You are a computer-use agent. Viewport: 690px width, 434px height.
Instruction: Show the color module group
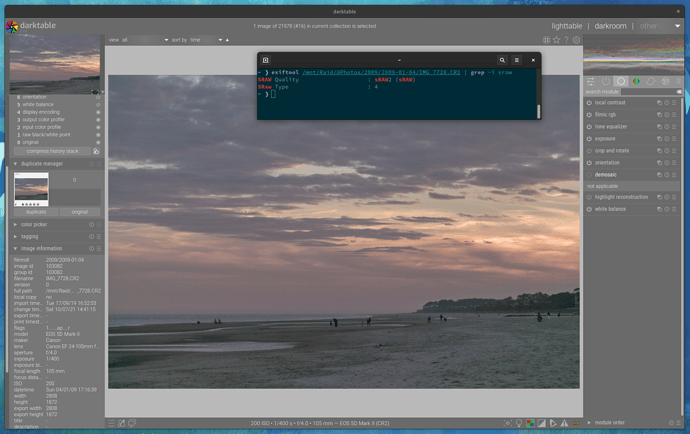(x=636, y=81)
